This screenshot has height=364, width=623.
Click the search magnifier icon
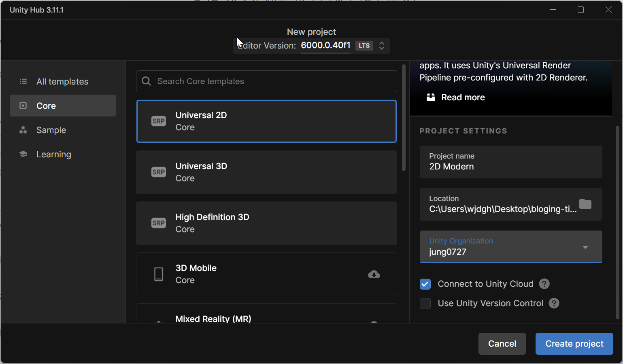click(147, 81)
